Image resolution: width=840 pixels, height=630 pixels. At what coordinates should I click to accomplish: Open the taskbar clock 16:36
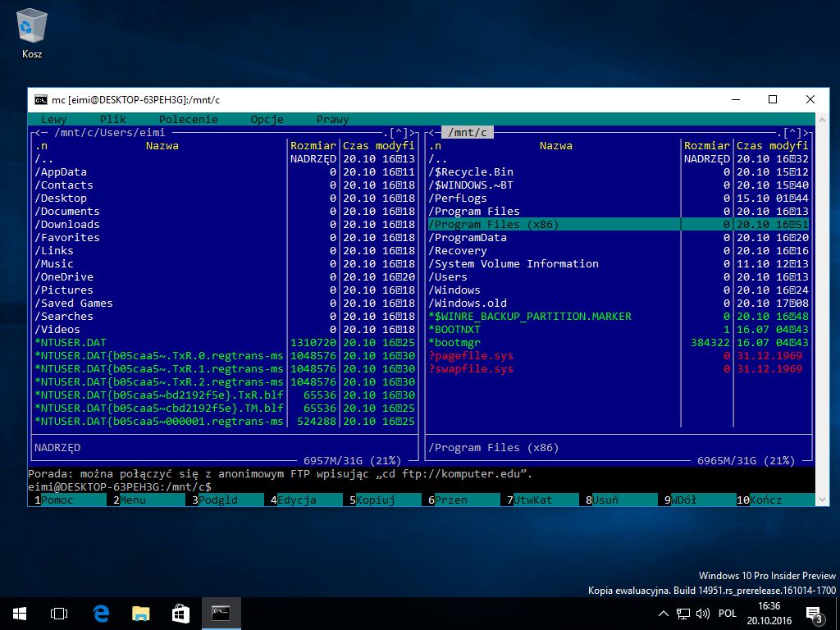769,614
